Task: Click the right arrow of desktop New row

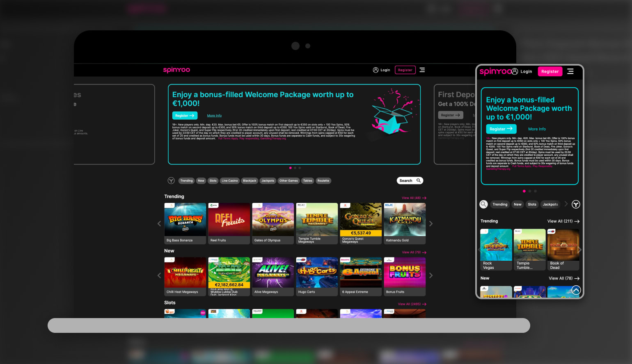Action: pyautogui.click(x=431, y=275)
